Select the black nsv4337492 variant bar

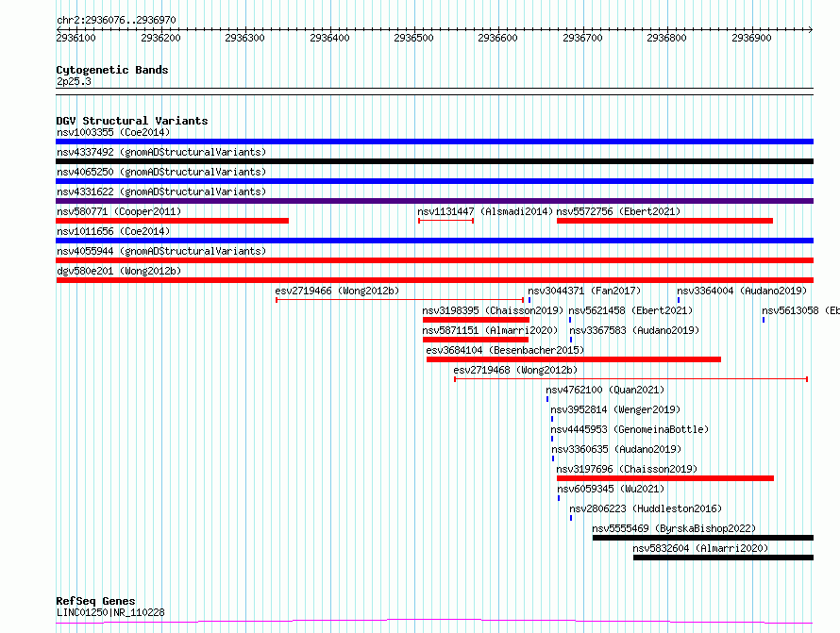point(434,161)
